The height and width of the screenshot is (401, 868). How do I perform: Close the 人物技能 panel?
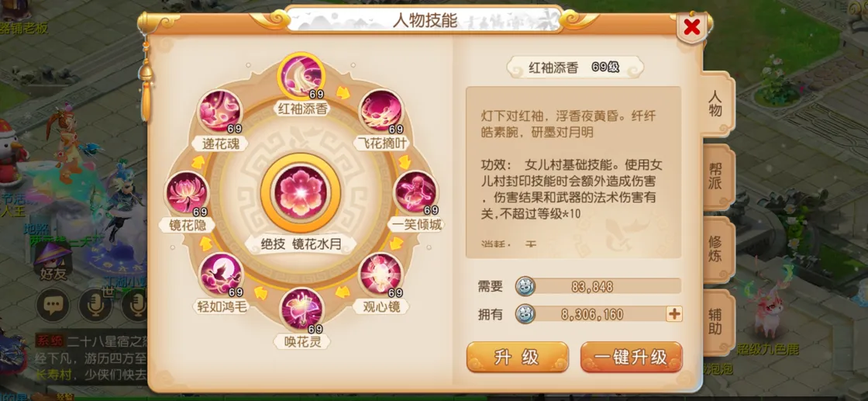[x=692, y=26]
